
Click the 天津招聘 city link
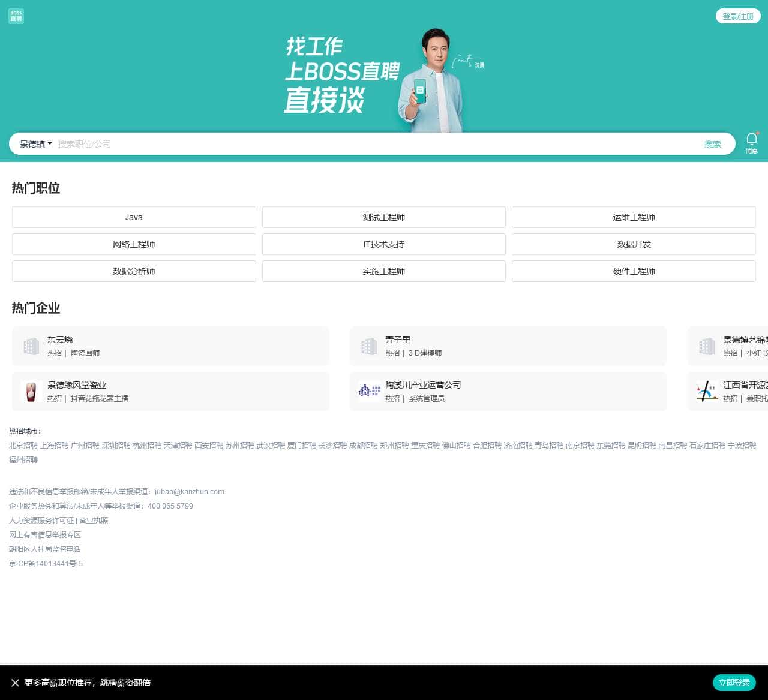[178, 446]
